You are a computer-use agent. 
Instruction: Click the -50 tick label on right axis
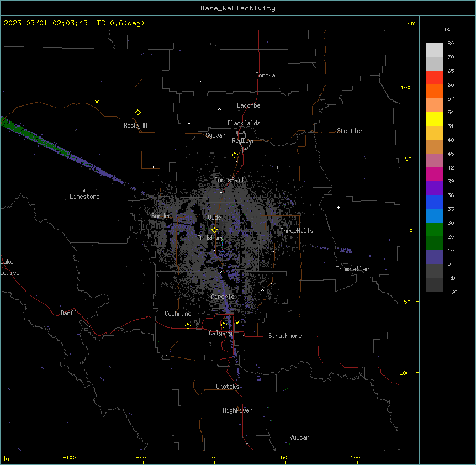[405, 302]
